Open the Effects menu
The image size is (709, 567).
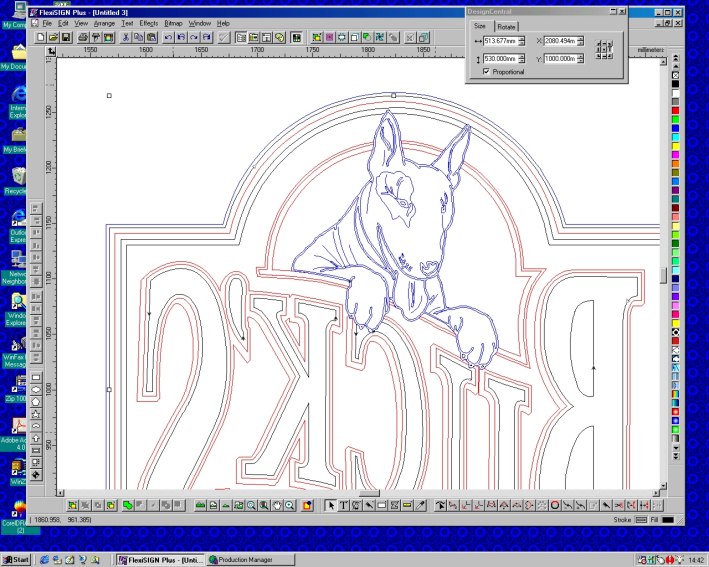[148, 22]
